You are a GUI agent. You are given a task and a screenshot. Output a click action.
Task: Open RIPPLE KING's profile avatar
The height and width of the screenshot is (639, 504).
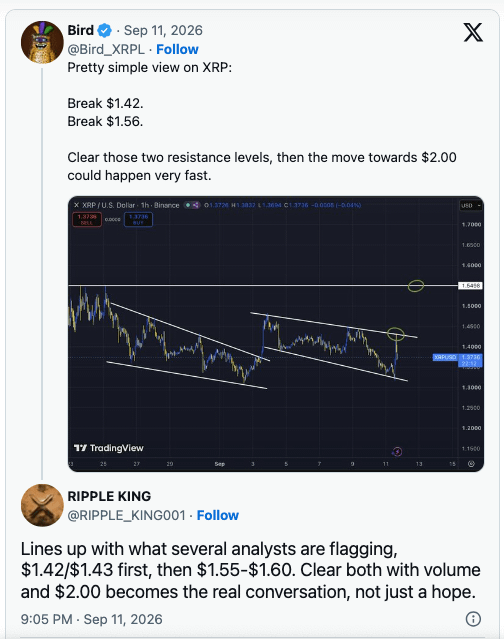click(42, 505)
